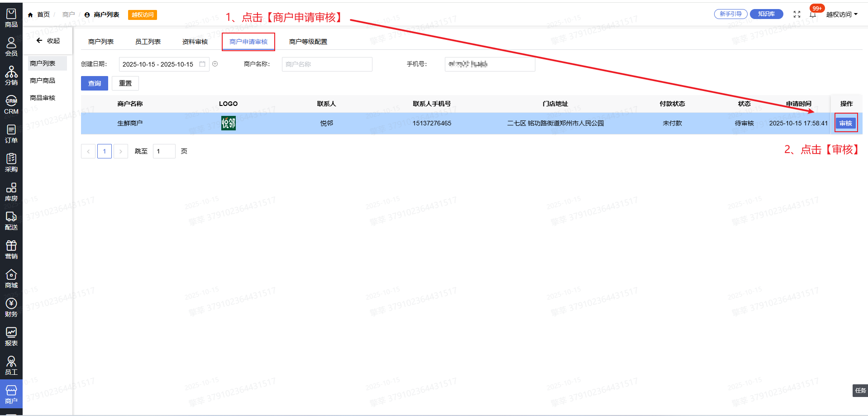This screenshot has height=416, width=868.
Task: Open the 会员 members sidebar icon
Action: (x=11, y=47)
